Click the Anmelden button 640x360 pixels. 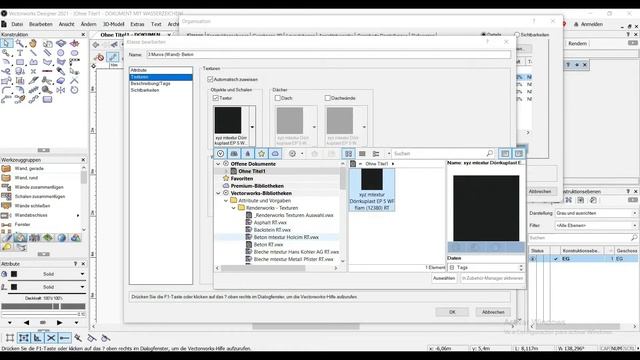589,24
